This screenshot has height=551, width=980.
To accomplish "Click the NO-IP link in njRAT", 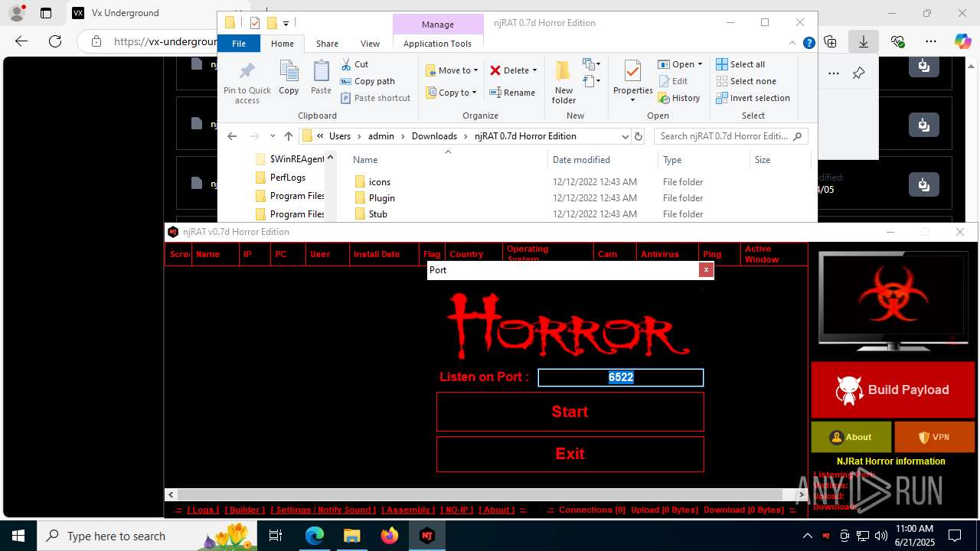I will 457,510.
